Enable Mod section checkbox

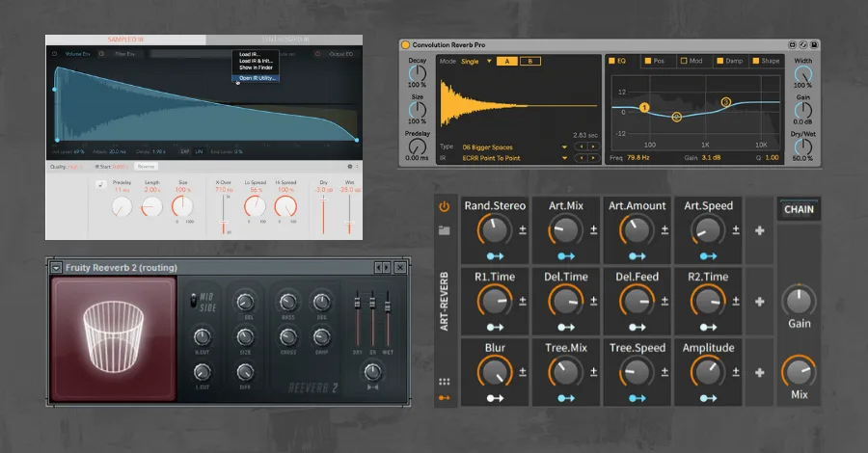pos(684,61)
